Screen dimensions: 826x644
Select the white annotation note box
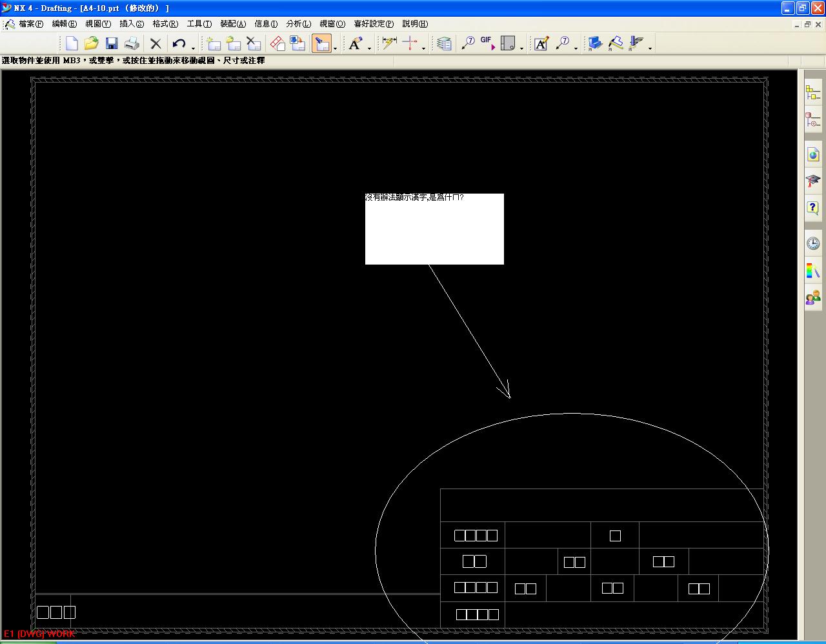[434, 229]
